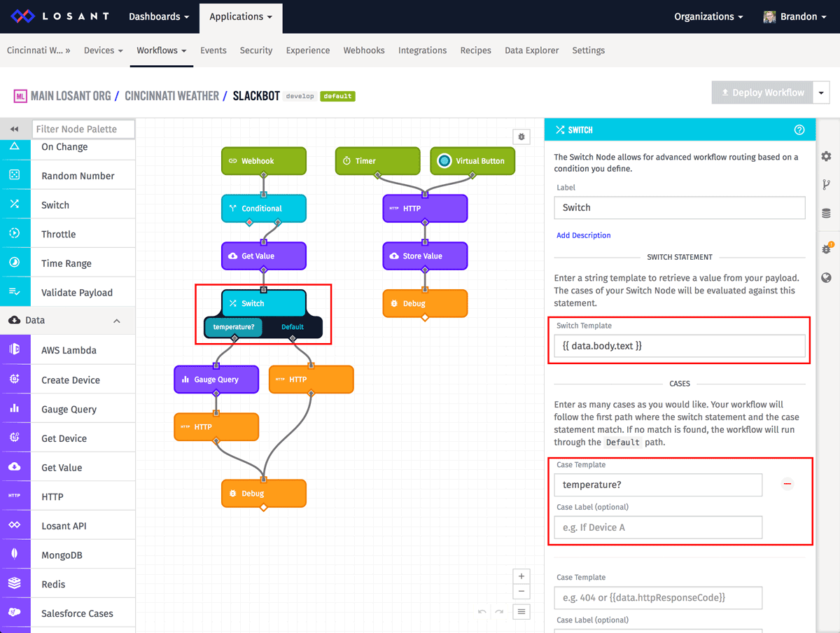
Task: Open the Organizations dropdown
Action: (x=708, y=17)
